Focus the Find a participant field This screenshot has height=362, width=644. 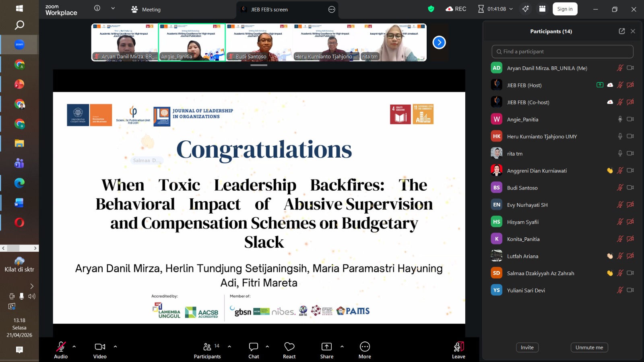click(x=562, y=51)
